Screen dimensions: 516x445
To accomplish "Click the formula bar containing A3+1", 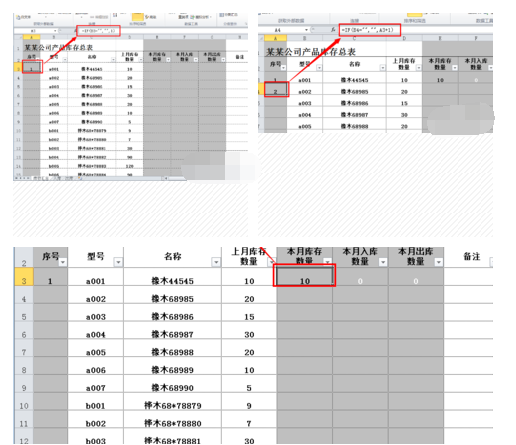I will (x=417, y=30).
